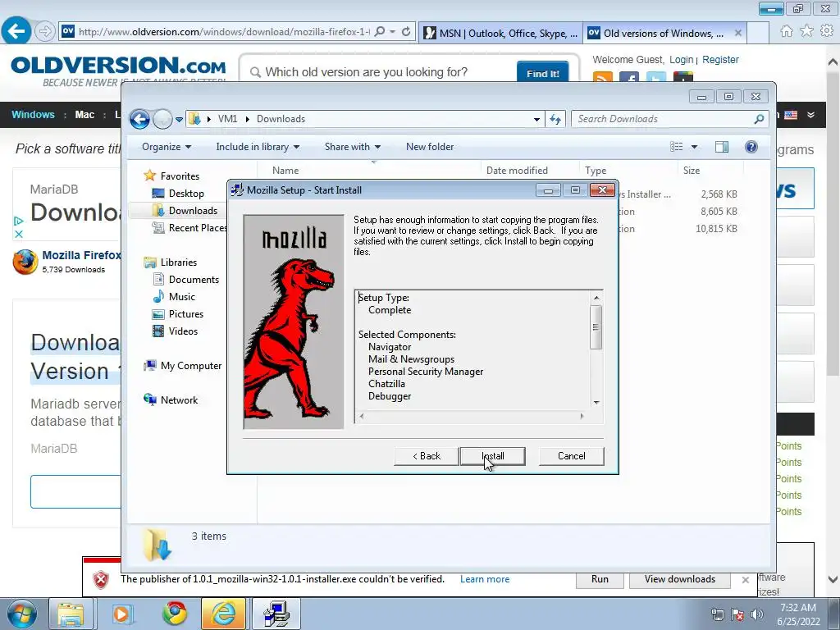Click change view icon in Explorer toolbar
This screenshot has height=630, width=840.
pos(677,147)
